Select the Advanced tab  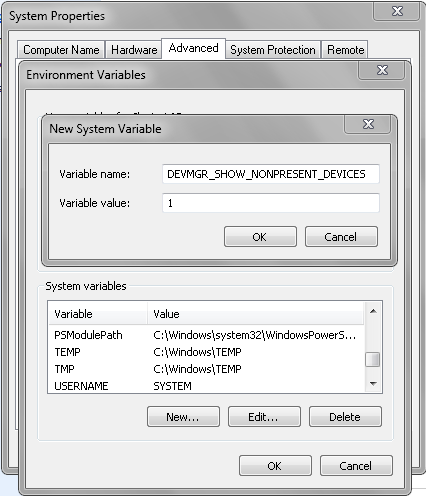click(193, 49)
